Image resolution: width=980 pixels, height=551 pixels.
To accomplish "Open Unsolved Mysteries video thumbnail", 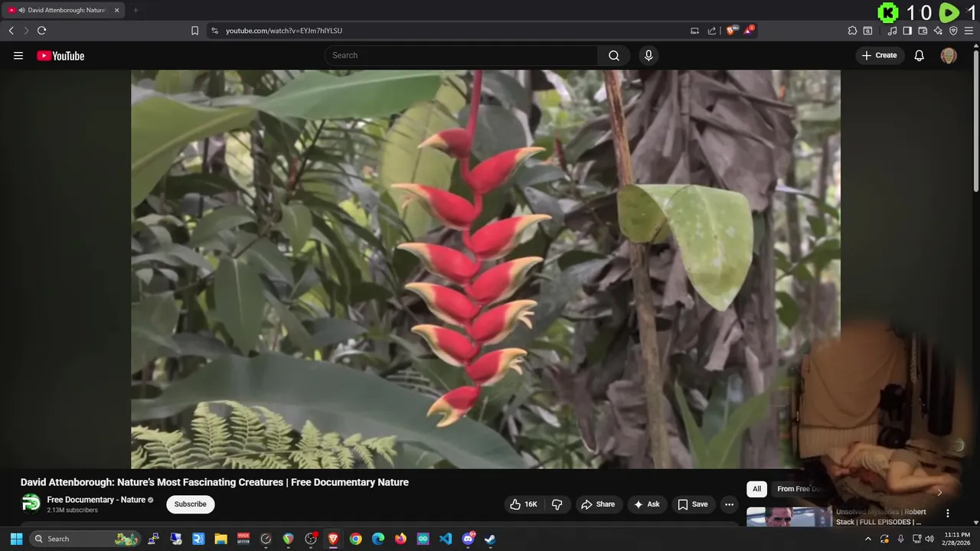I will point(789,517).
